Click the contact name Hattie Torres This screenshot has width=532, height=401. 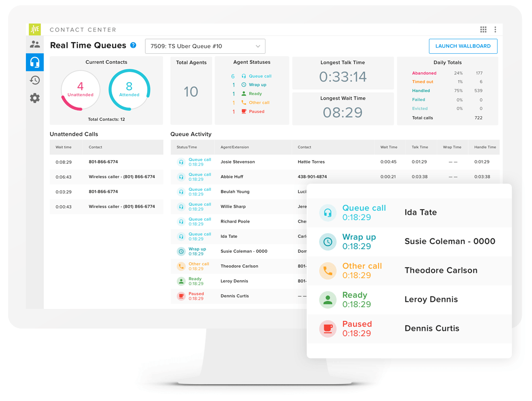[x=311, y=162]
